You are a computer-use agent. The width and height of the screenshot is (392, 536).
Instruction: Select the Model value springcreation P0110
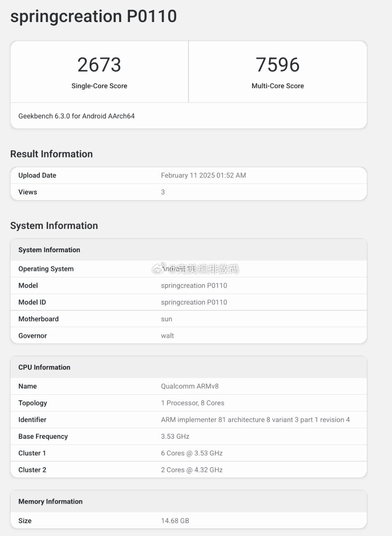(194, 285)
